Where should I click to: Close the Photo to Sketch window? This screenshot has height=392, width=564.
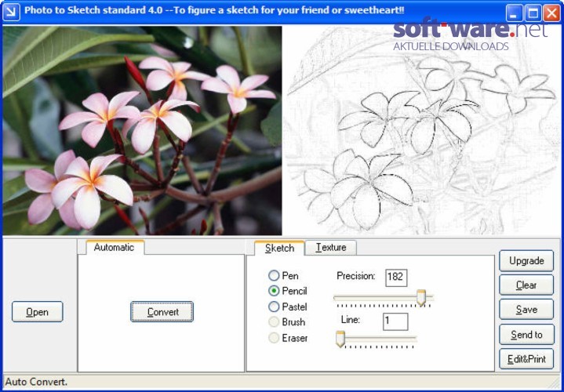(x=551, y=13)
